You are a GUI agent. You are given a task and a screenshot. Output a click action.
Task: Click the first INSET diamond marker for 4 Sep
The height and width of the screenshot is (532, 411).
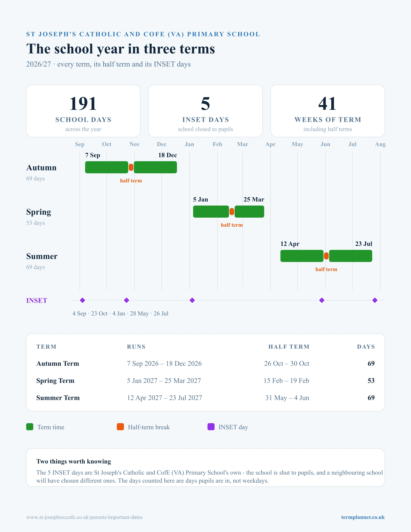[x=83, y=300]
